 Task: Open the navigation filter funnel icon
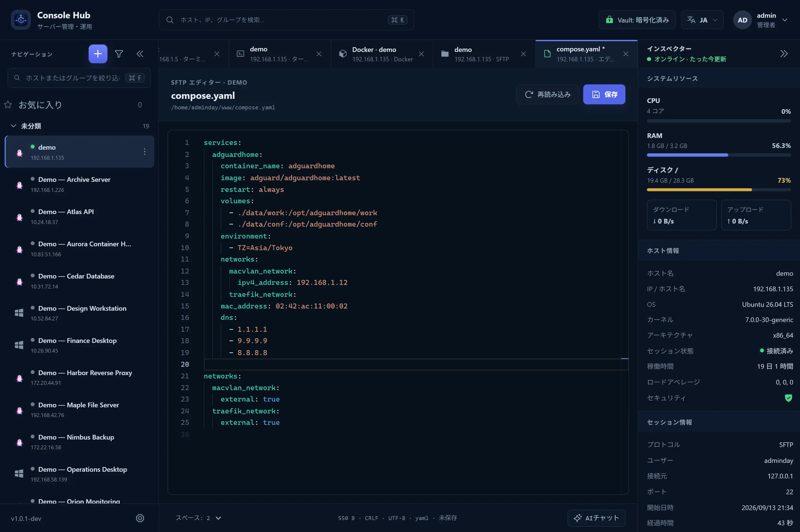[119, 54]
